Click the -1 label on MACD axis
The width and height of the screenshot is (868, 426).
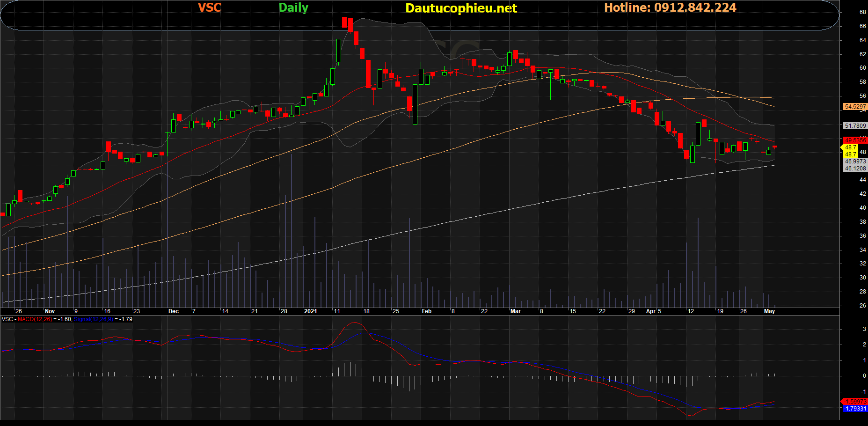863,392
